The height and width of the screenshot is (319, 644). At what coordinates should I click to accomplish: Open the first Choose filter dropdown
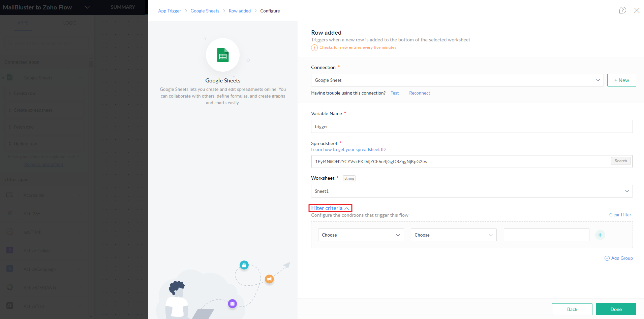click(x=361, y=235)
